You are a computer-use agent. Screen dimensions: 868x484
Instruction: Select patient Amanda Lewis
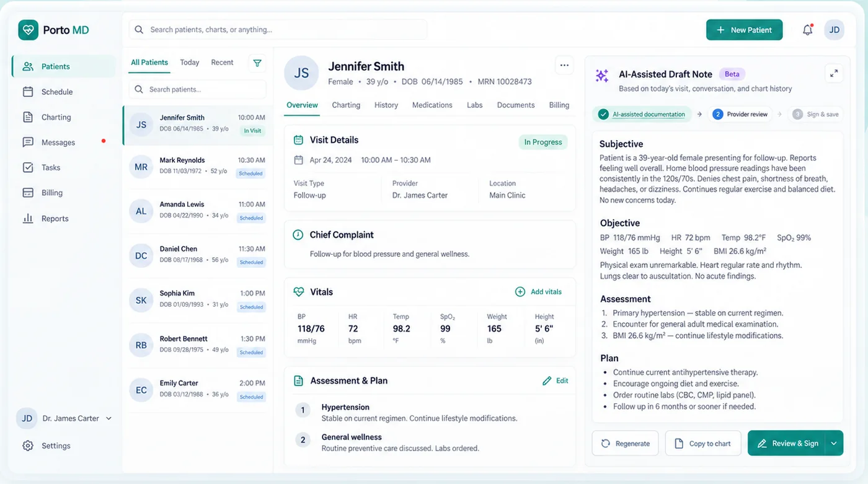pos(197,211)
